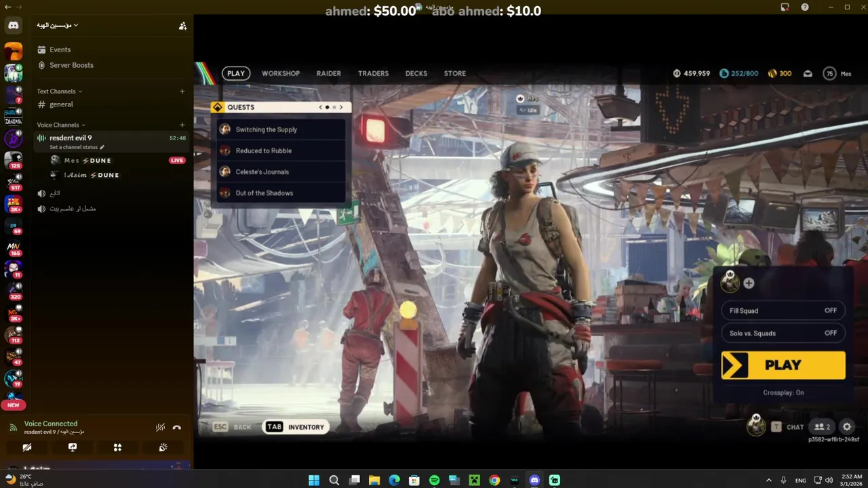868x488 pixels.
Task: Click the LIVE badge next to Mes
Action: coord(177,161)
